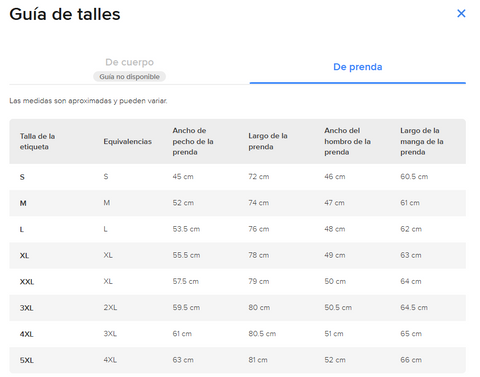Click Largo de la manga header
Image resolution: width=480 pixels, height=377 pixels.
(x=422, y=141)
